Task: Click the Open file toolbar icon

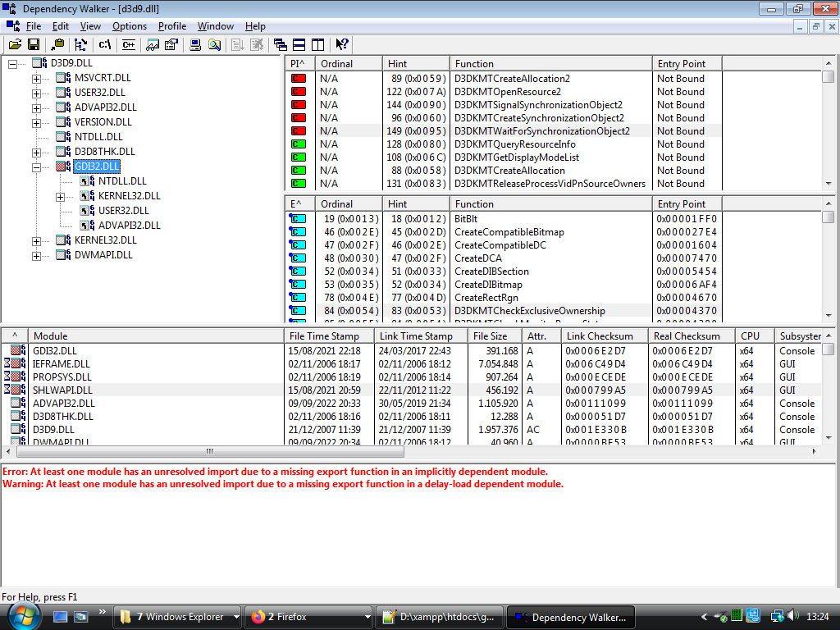Action: [x=15, y=44]
